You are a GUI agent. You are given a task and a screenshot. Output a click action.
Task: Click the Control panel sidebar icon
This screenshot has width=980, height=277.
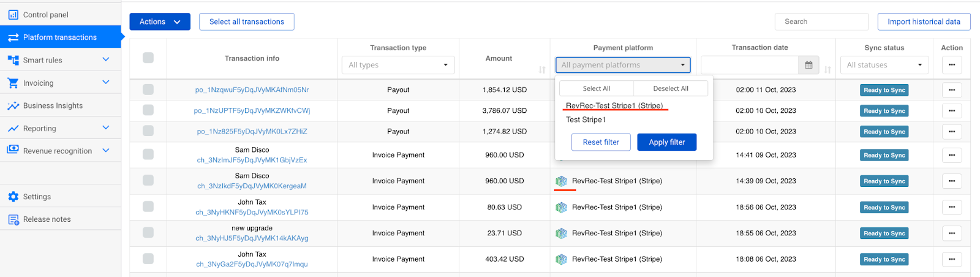[x=13, y=15]
